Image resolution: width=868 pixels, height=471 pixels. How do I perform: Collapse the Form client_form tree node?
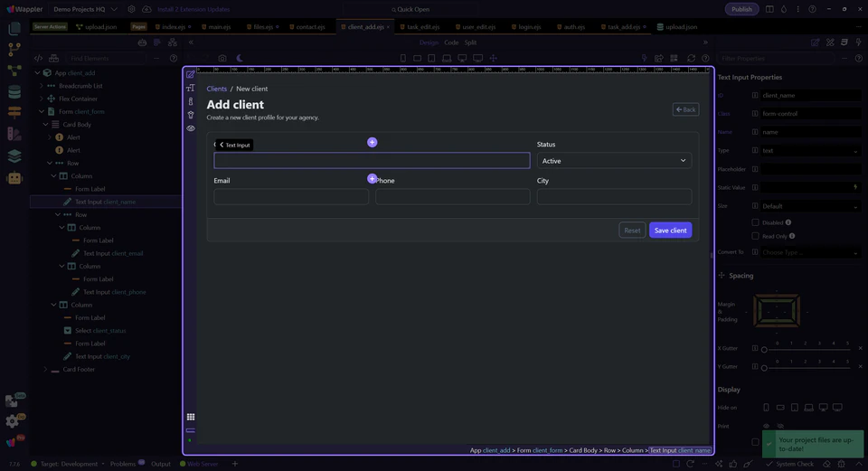tap(42, 111)
